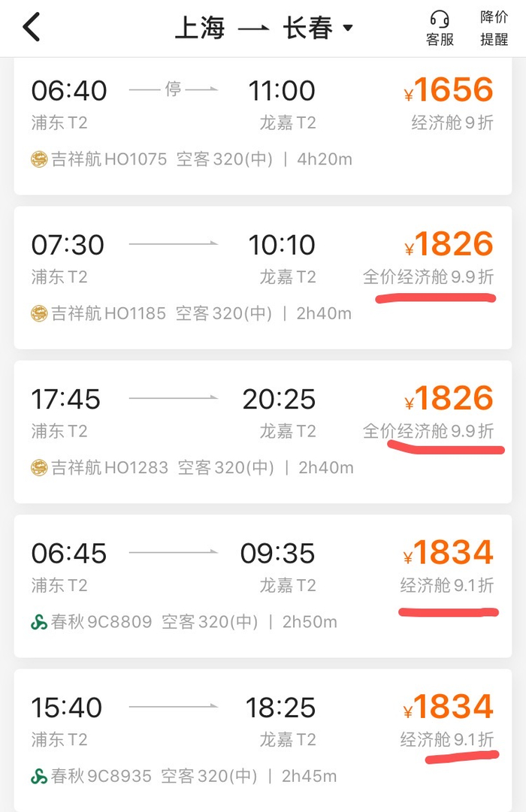Click the 停 stopover indicator

(174, 91)
